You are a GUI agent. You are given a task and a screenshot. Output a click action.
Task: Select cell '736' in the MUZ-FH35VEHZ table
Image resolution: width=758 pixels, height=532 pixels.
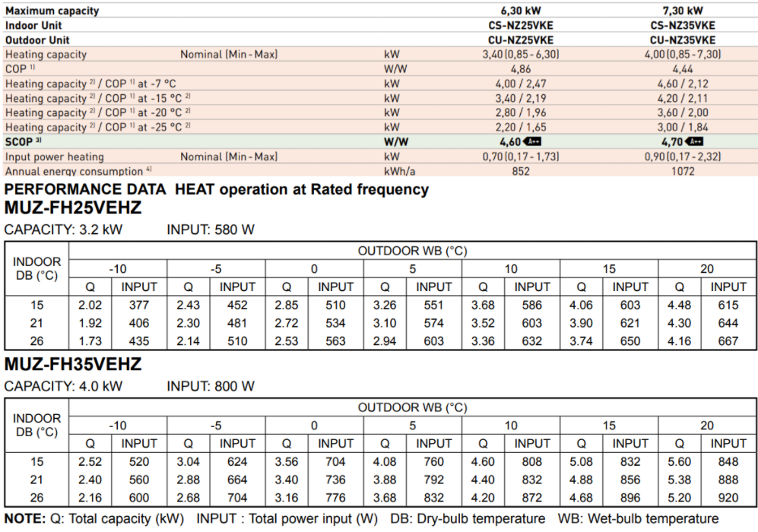(335, 480)
